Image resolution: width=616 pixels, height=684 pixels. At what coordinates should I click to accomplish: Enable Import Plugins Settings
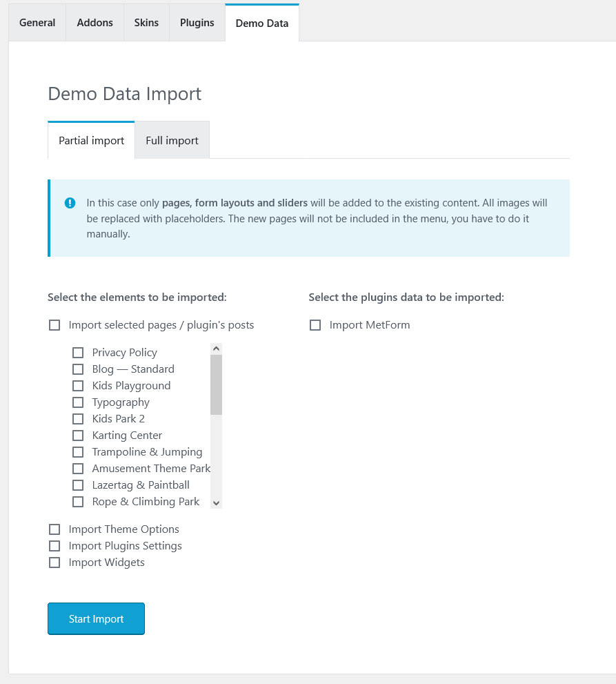[54, 546]
